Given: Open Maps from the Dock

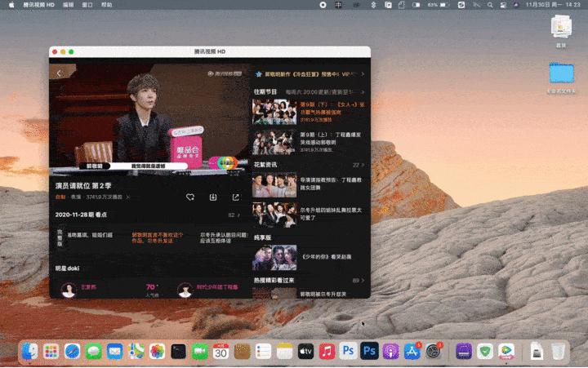Looking at the screenshot, I should pos(136,352).
